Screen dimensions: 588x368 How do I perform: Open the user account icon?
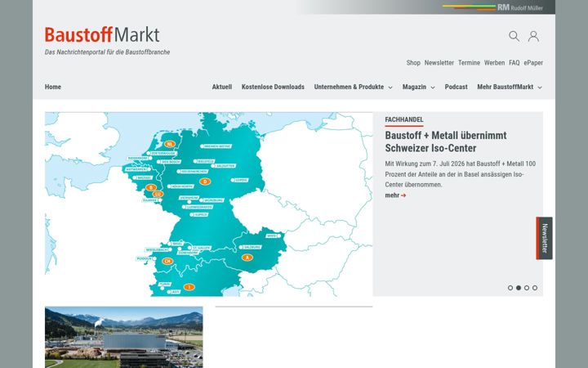tap(533, 36)
